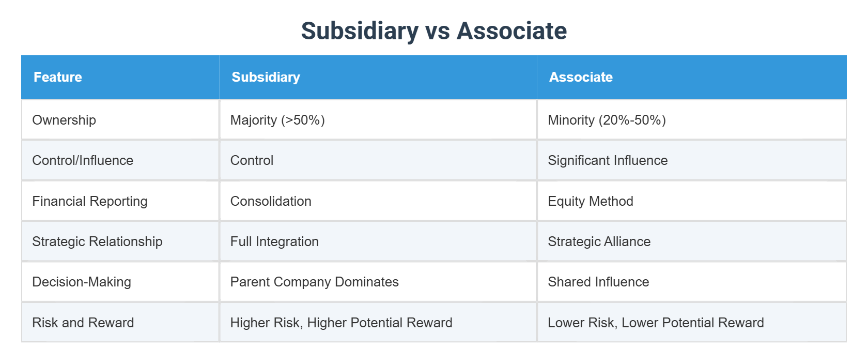The width and height of the screenshot is (868, 364).
Task: Click the Associate column header
Action: tap(581, 77)
